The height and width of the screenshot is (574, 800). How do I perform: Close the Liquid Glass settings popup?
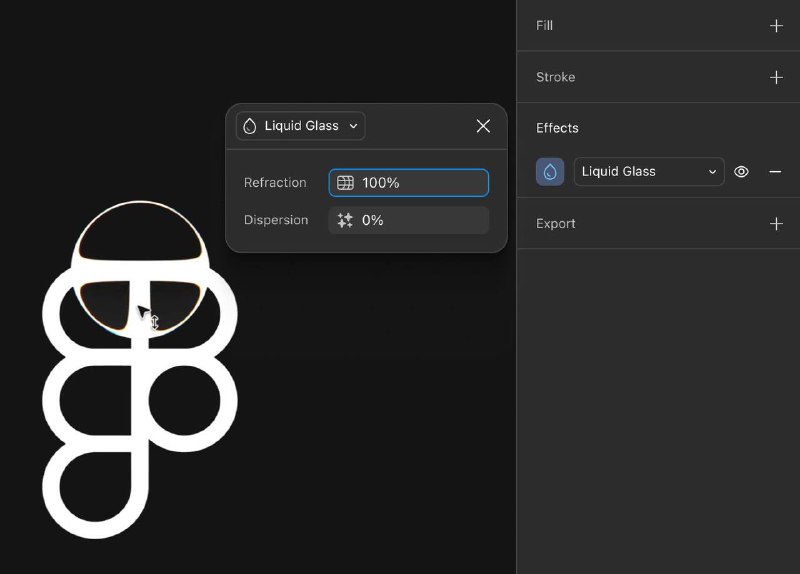coord(483,126)
